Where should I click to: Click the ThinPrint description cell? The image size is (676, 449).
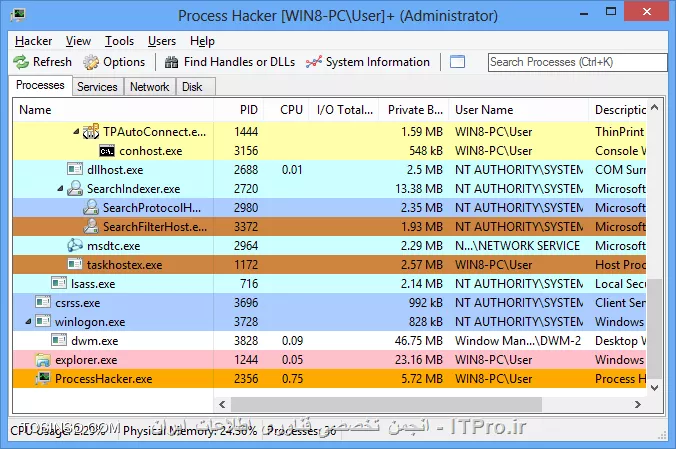click(x=620, y=132)
